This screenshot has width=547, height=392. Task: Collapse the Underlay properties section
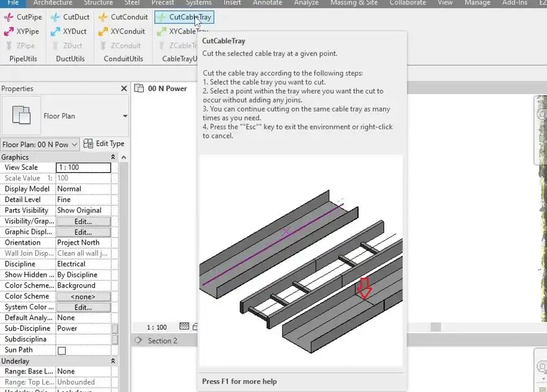coord(113,361)
